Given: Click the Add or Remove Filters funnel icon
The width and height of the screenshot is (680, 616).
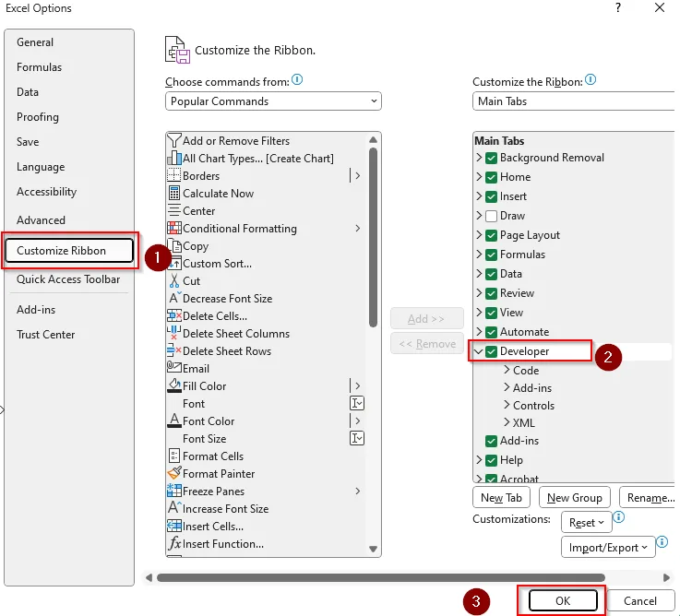Looking at the screenshot, I should click(173, 140).
